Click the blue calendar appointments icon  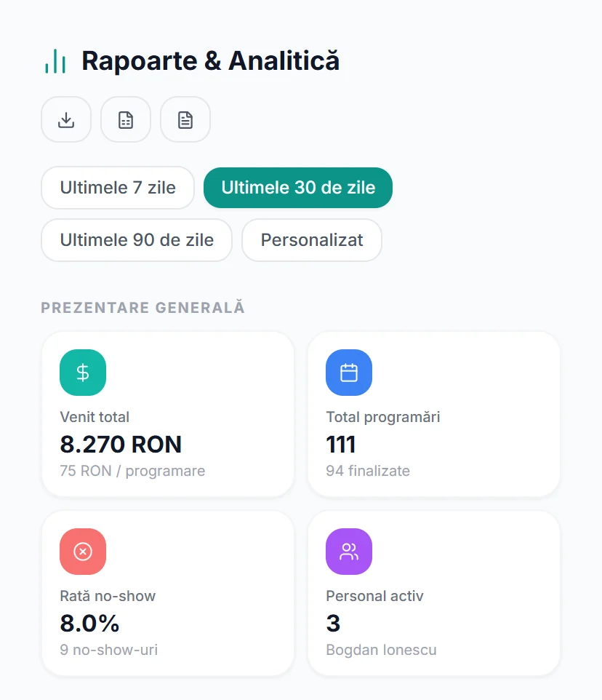pos(349,373)
